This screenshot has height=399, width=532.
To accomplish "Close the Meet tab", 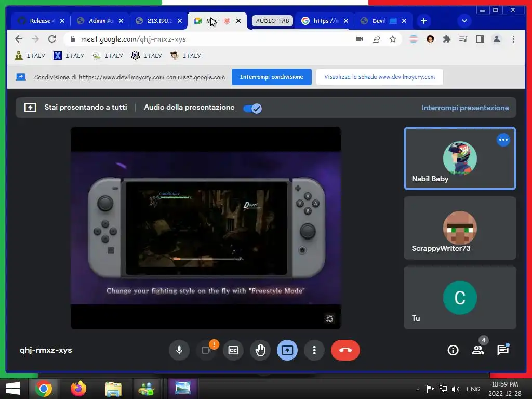I will click(238, 21).
